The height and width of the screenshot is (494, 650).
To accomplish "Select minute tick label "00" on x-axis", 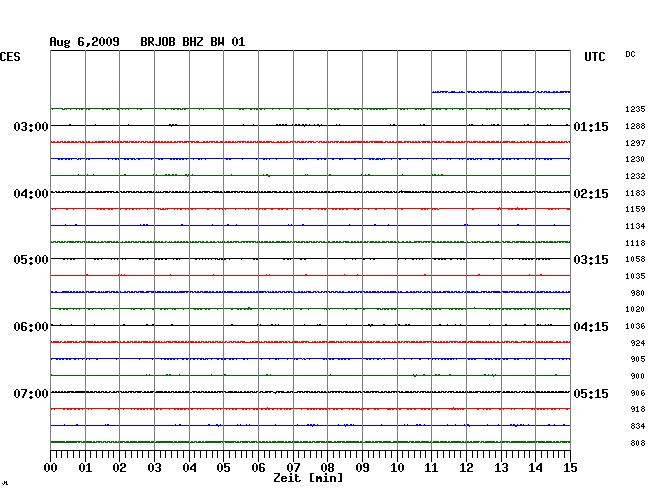I will point(51,468).
